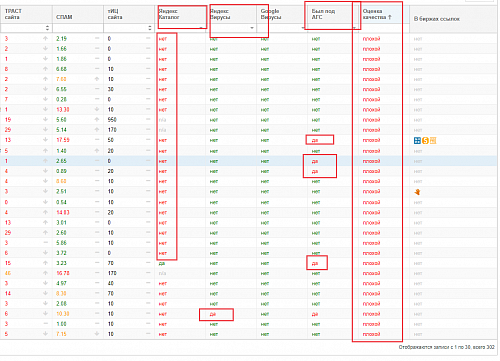The height and width of the screenshot is (361, 500).
Task: Click the blue grid exchange icon
Action: pyautogui.click(x=417, y=141)
